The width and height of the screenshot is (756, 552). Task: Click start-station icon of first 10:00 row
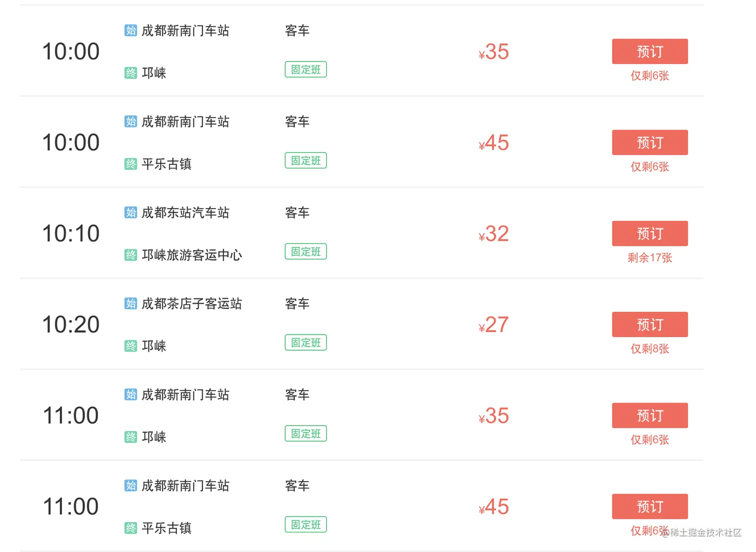click(130, 30)
